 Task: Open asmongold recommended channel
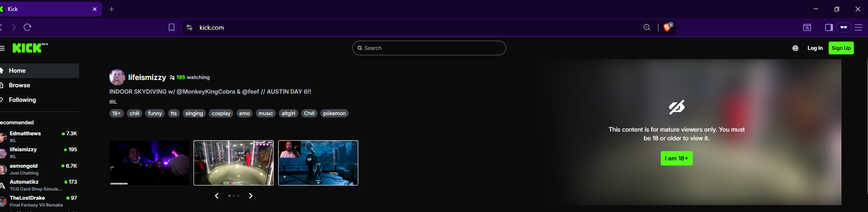(39, 169)
